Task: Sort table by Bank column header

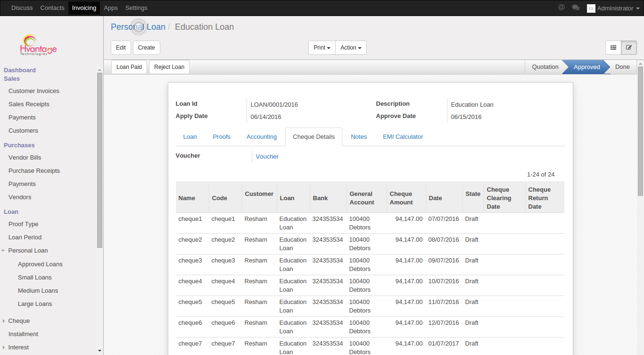Action: (328, 198)
